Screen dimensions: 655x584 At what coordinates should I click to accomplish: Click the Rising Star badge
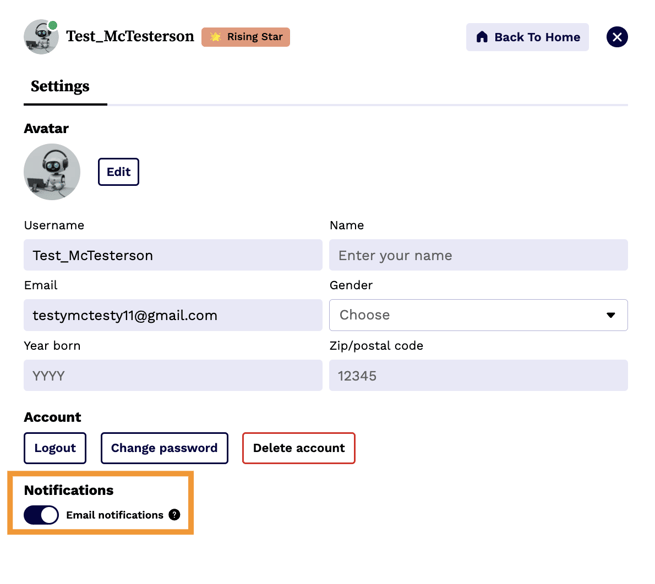[246, 37]
